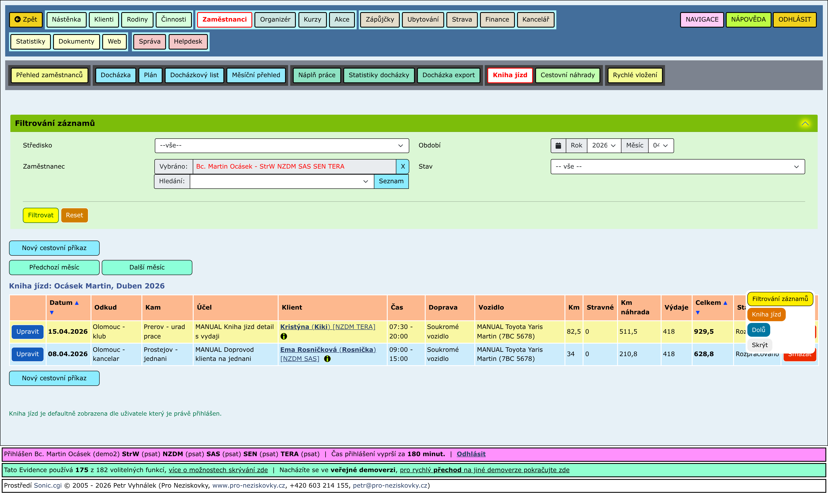
Task: Sort Datum column descending arrow
Action: (x=52, y=313)
